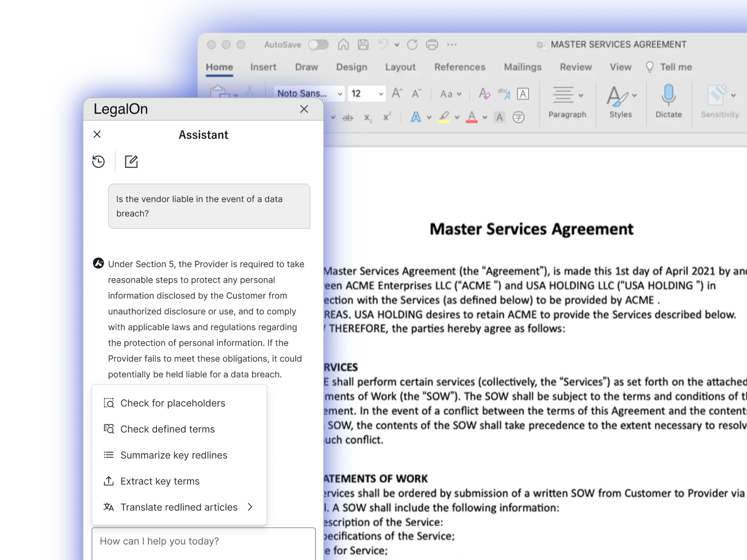Open the Draw ribbon tab
This screenshot has width=747, height=560.
(x=306, y=67)
